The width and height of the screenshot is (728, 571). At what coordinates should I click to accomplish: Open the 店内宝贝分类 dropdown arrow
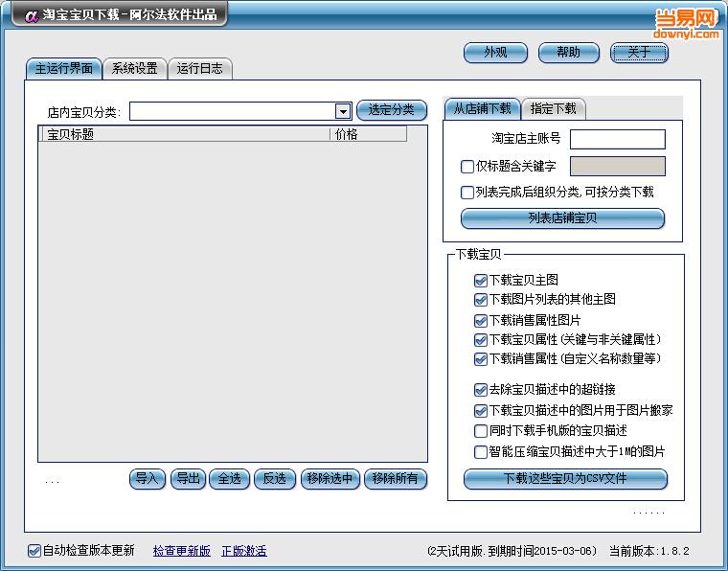point(343,112)
